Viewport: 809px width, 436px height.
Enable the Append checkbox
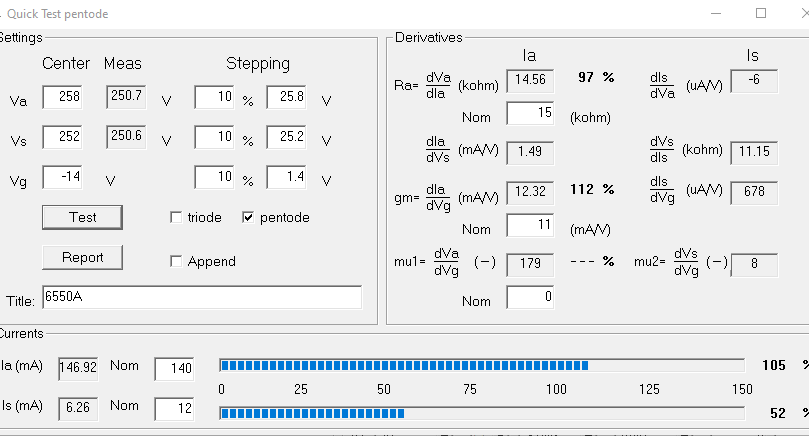point(177,262)
